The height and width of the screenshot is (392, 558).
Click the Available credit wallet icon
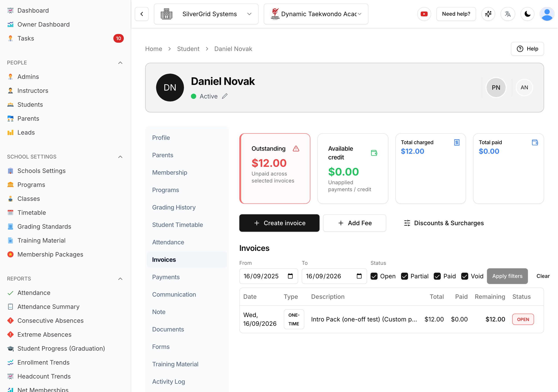point(374,153)
